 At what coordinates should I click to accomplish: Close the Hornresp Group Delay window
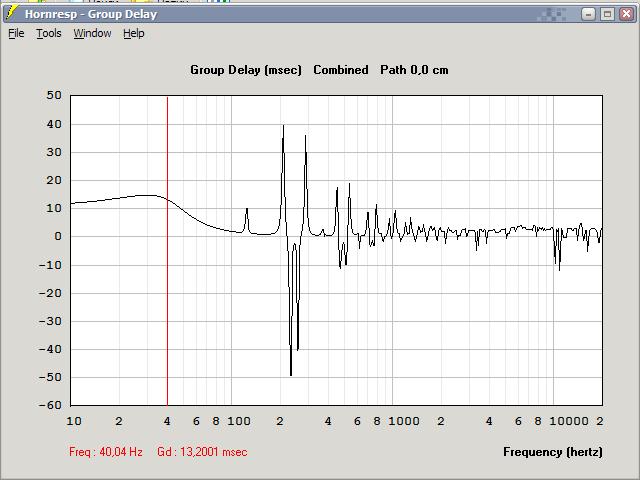point(627,14)
